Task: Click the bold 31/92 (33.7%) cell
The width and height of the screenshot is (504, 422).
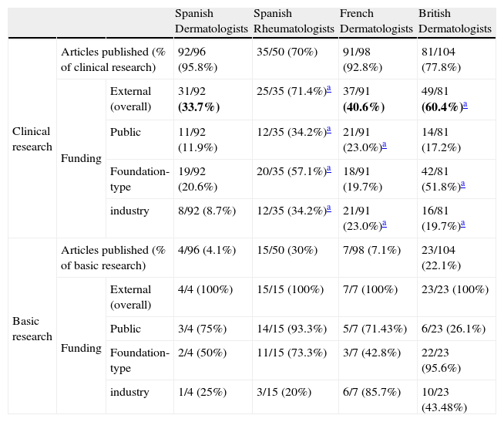Action: click(x=199, y=98)
